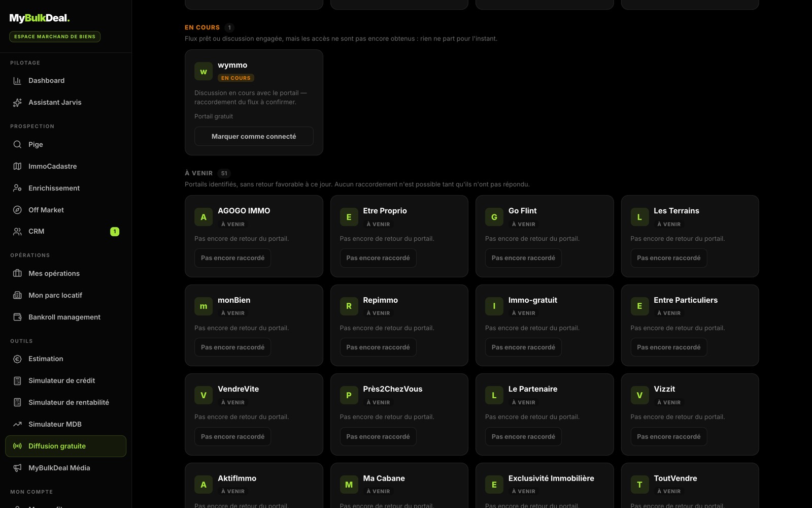The image size is (812, 508).
Task: Click the Assistant Jarvis sparkle icon
Action: coord(17,103)
